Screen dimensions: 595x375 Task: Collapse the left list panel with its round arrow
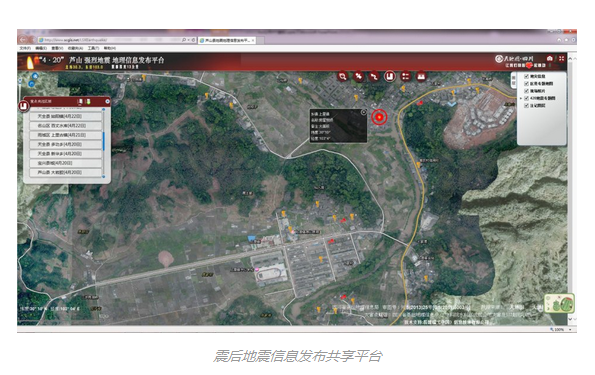(107, 101)
